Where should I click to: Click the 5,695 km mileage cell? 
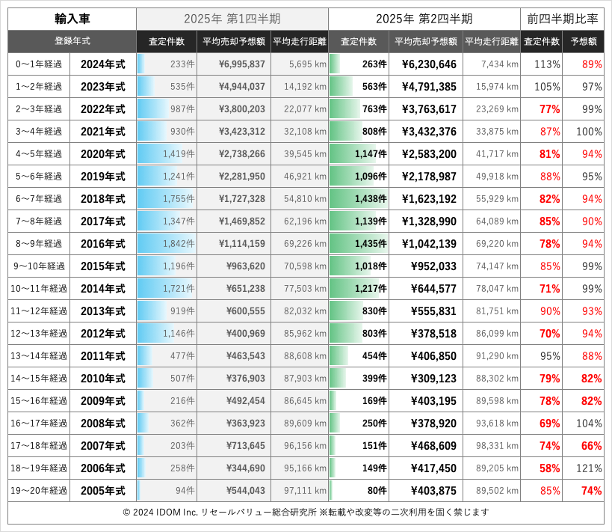(299, 64)
